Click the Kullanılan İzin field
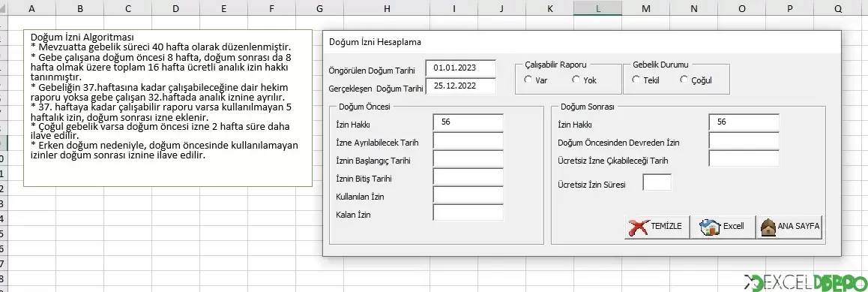Viewport: 868px width, 292px height. [x=468, y=195]
